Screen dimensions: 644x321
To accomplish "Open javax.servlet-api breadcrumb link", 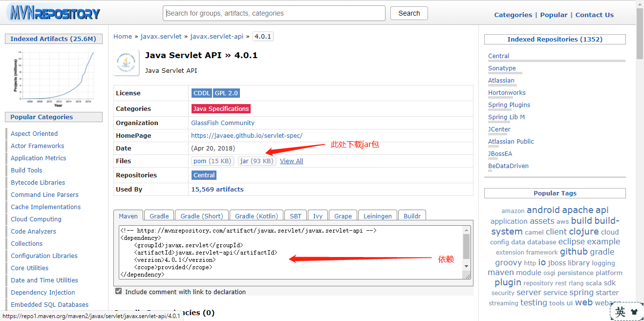I will [x=216, y=36].
